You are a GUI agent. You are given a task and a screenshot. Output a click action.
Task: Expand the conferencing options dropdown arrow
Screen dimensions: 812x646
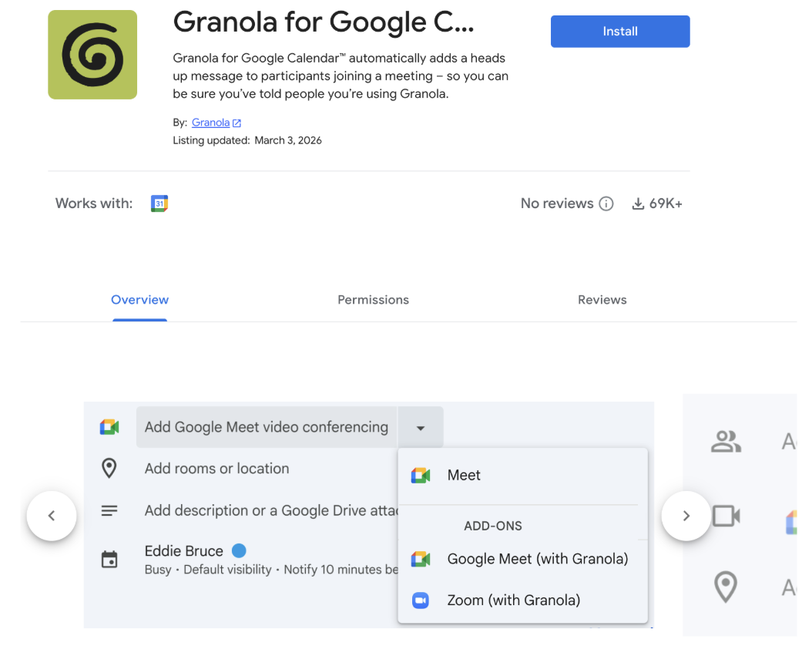coord(421,427)
